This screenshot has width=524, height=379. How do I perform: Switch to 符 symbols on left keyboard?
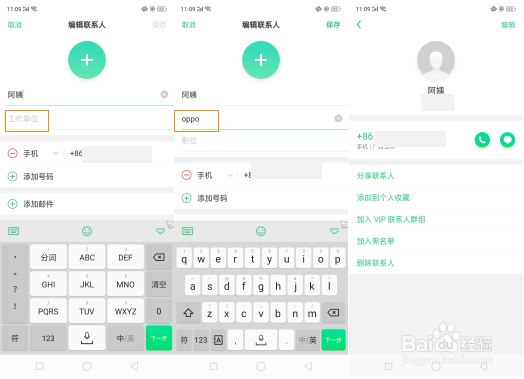point(15,338)
